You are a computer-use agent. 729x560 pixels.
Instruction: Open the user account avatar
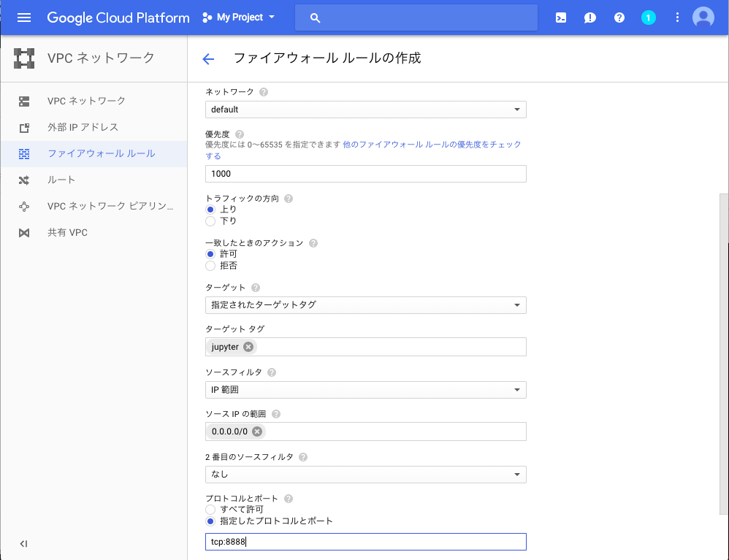pyautogui.click(x=703, y=18)
